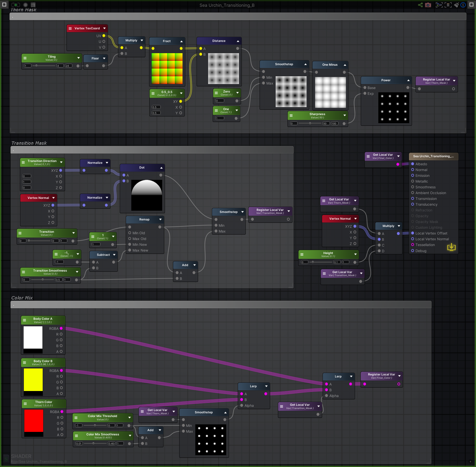Image resolution: width=476 pixels, height=467 pixels.
Task: Select the focus-on-nodes toolbar icon
Action: coord(439,5)
